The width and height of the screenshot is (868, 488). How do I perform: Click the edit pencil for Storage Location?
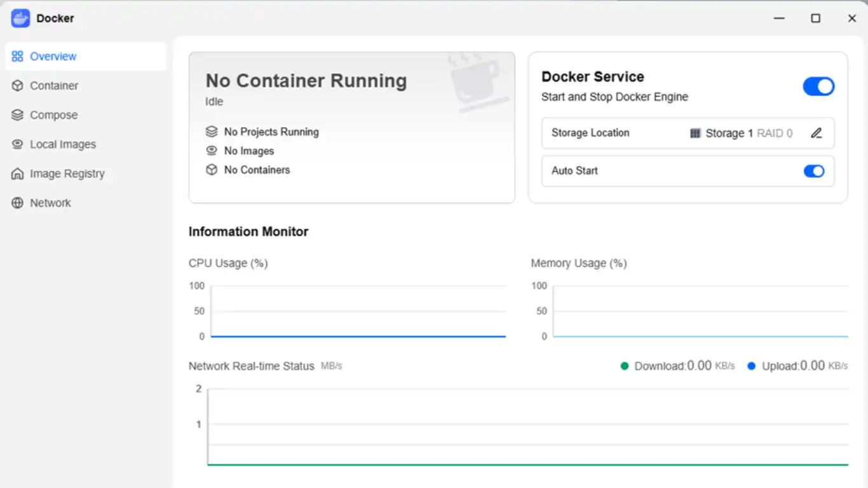click(817, 133)
